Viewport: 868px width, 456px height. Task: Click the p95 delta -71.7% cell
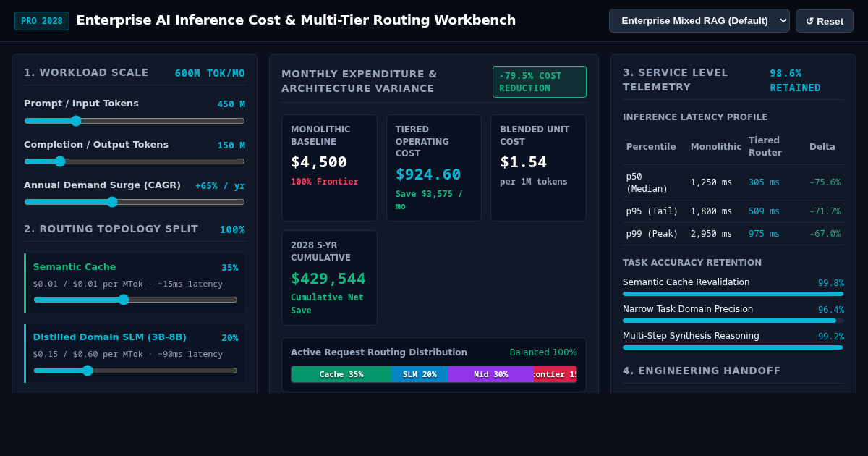tap(825, 212)
